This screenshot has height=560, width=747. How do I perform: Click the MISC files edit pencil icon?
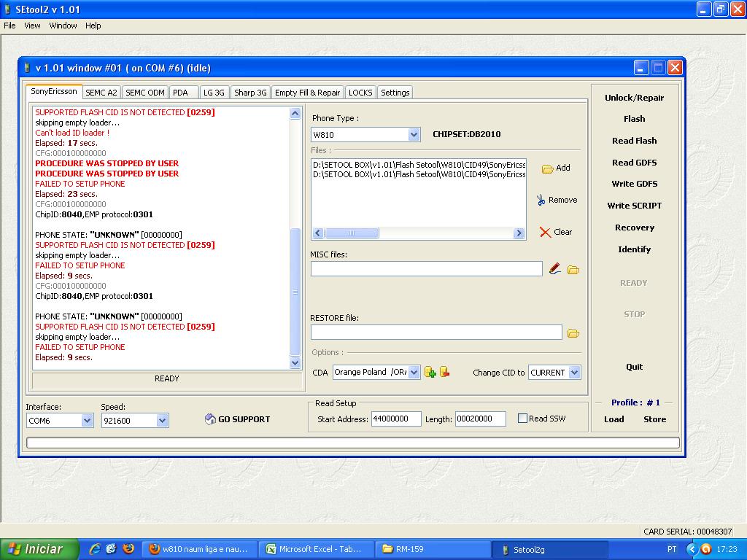[x=554, y=269]
